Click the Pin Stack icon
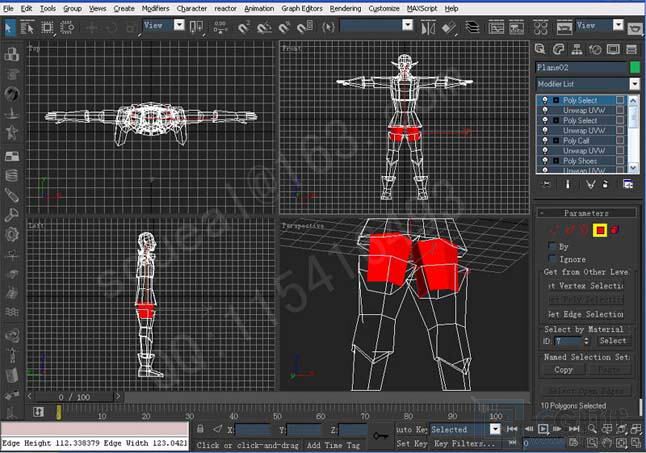The height and width of the screenshot is (453, 646). (x=546, y=184)
